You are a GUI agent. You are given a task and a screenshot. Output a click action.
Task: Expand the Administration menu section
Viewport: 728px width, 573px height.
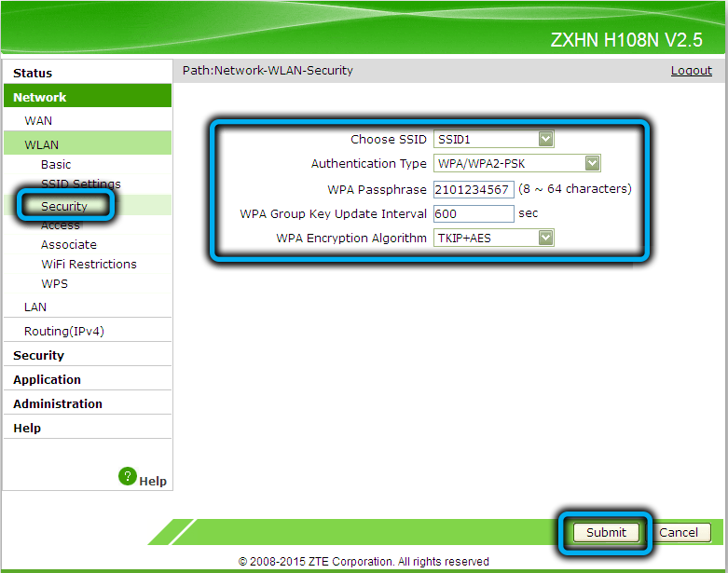[x=58, y=404]
